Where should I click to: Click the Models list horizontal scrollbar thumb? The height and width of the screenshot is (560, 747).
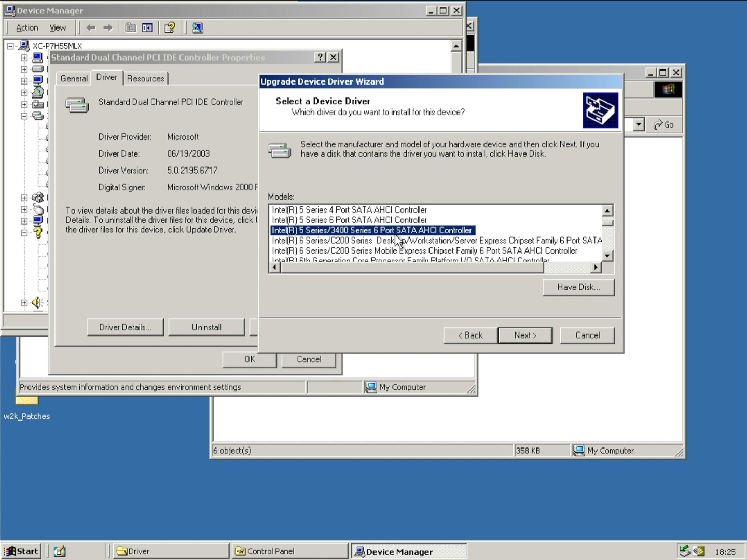pyautogui.click(x=412, y=267)
